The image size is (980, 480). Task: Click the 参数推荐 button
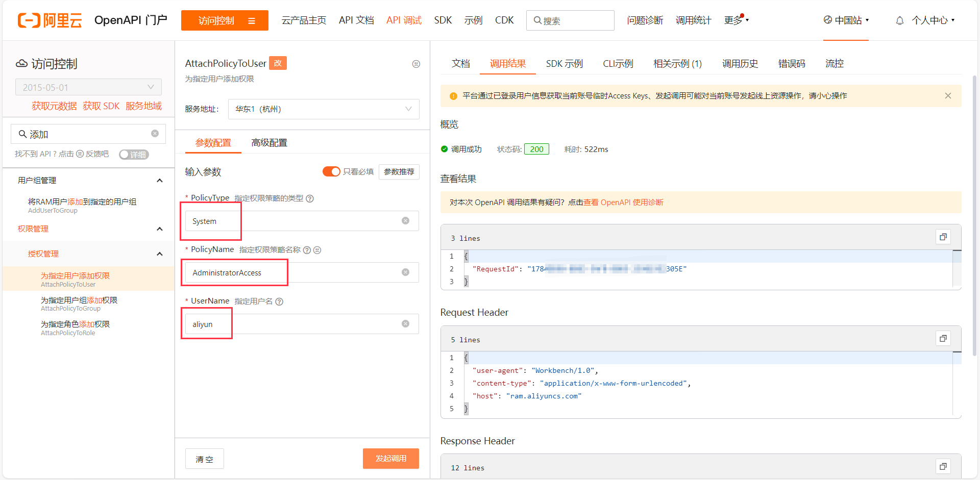pyautogui.click(x=399, y=172)
